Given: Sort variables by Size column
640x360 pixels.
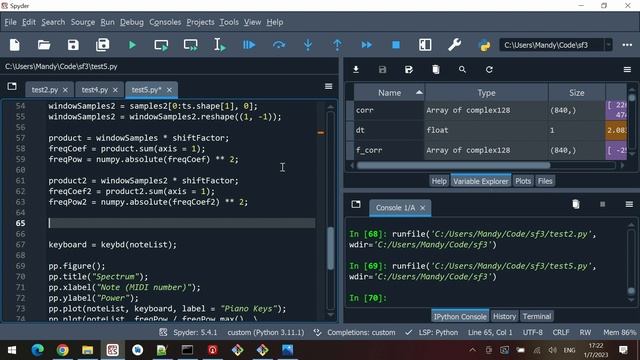Looking at the screenshot, I should [x=577, y=93].
